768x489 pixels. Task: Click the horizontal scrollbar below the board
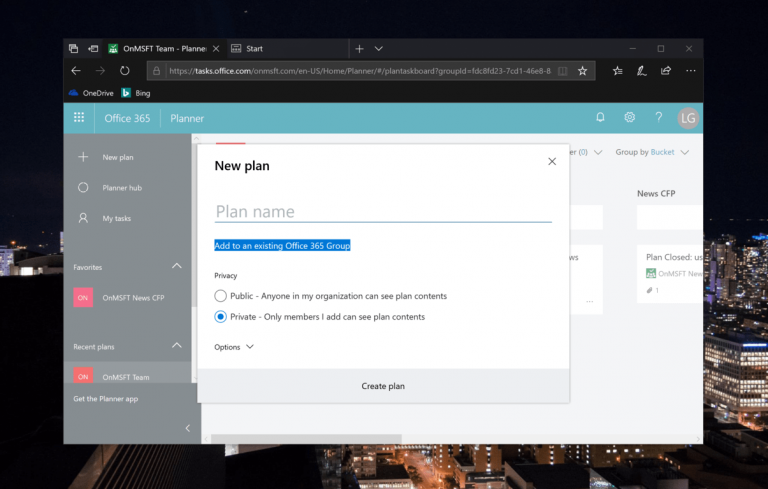click(306, 439)
